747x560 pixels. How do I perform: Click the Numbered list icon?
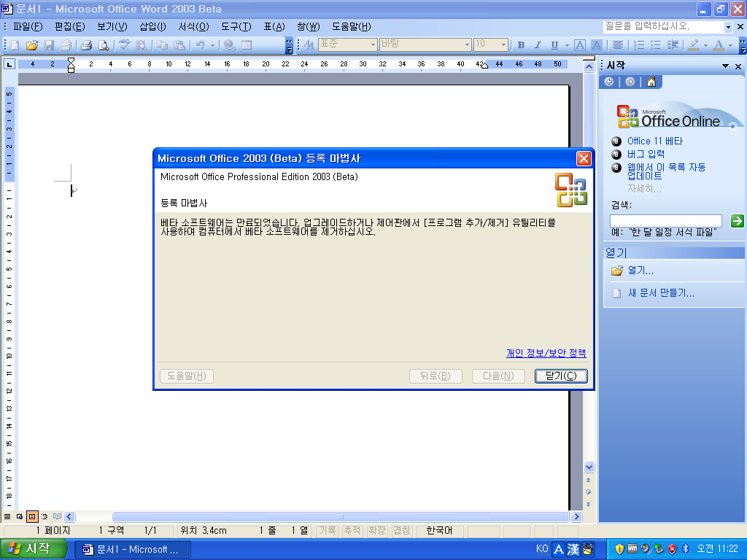point(639,44)
